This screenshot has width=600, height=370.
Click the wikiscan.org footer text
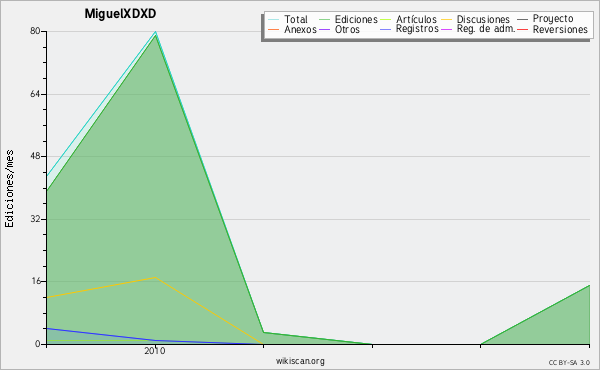pos(300,361)
